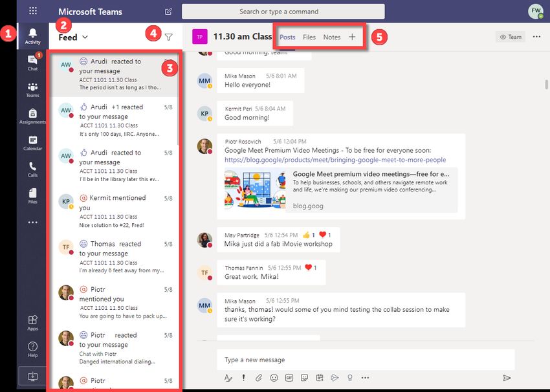Open the Stream video option in compose bar

point(335,378)
